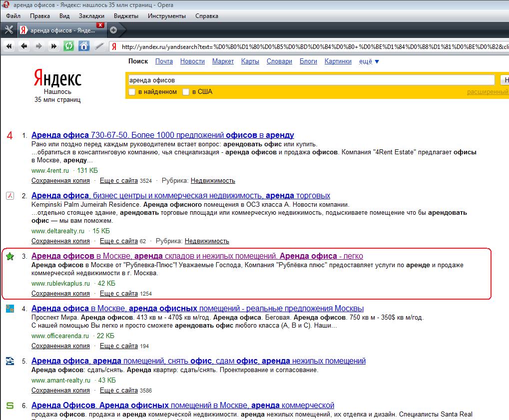Open result 4 'реальные предложения Москвы' title
Image resolution: width=509 pixels, height=420 pixels.
(x=197, y=308)
